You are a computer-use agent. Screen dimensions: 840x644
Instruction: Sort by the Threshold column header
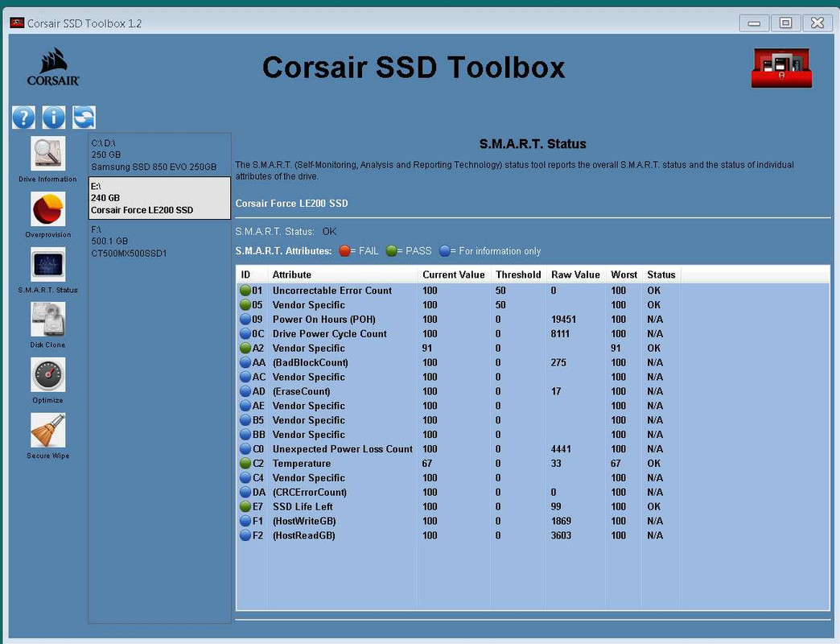click(519, 275)
